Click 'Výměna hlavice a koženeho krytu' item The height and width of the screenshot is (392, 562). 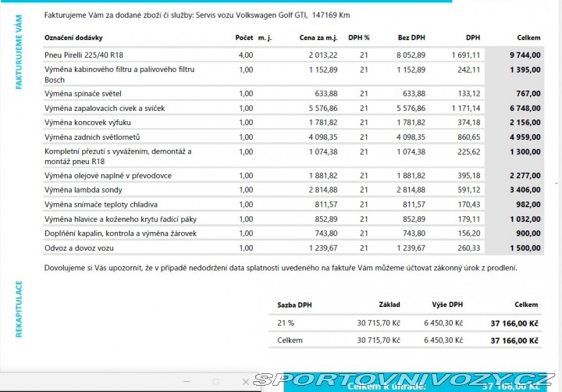[120, 219]
